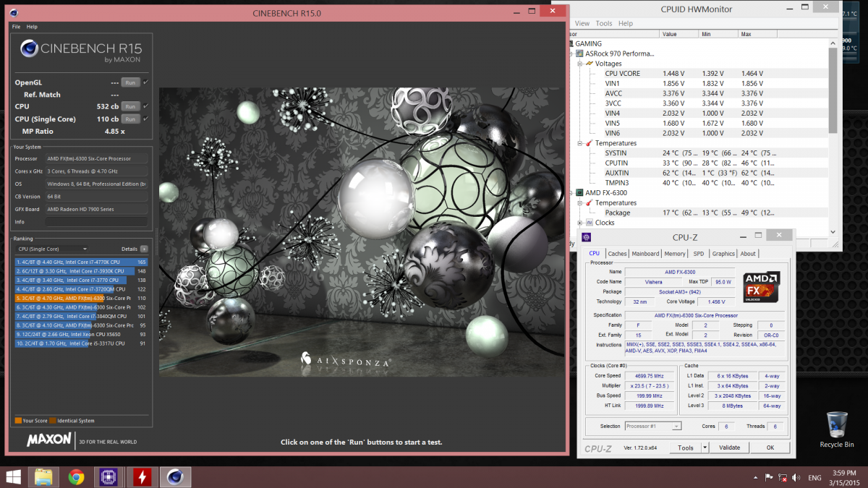868x488 pixels.
Task: Click the AMD FX Unlocked logo
Action: click(762, 286)
